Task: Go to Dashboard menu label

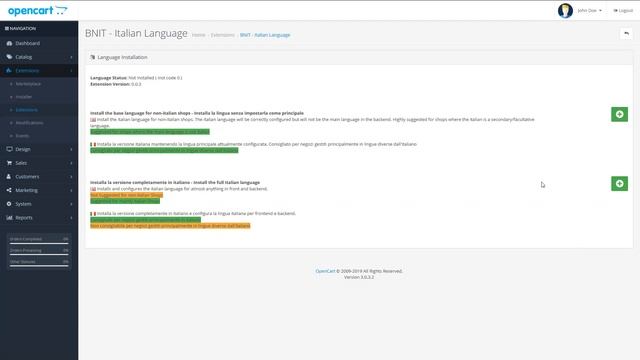Action: pyautogui.click(x=28, y=43)
